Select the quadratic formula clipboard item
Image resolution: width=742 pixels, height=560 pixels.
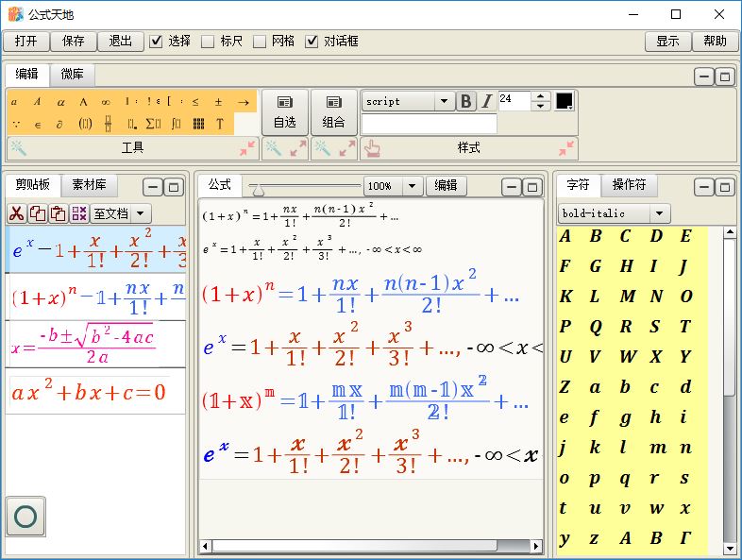tap(95, 344)
